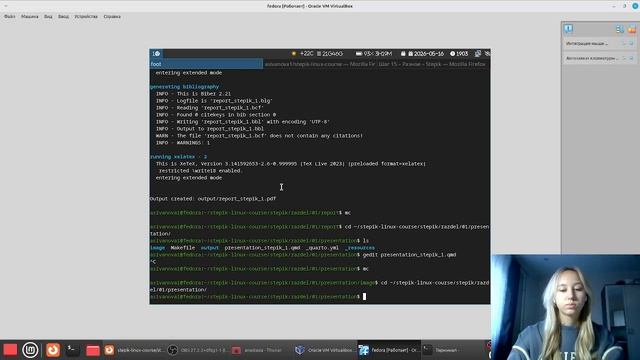Open the Файл menu in VirtualBox
640x360 pixels.
(9, 17)
